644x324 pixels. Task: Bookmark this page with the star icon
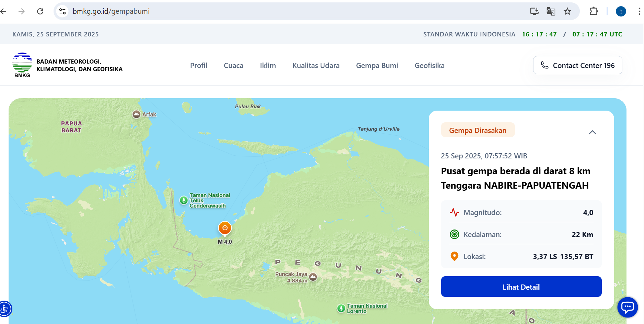[x=567, y=11]
